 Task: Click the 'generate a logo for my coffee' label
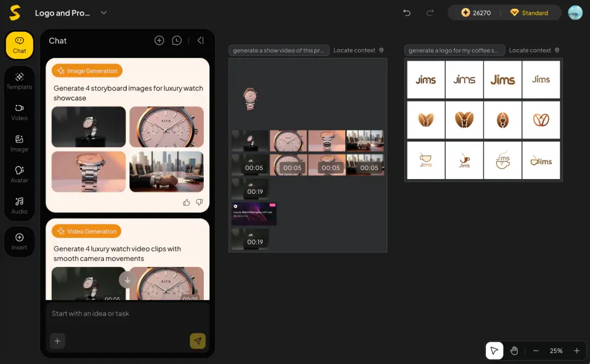click(x=453, y=50)
